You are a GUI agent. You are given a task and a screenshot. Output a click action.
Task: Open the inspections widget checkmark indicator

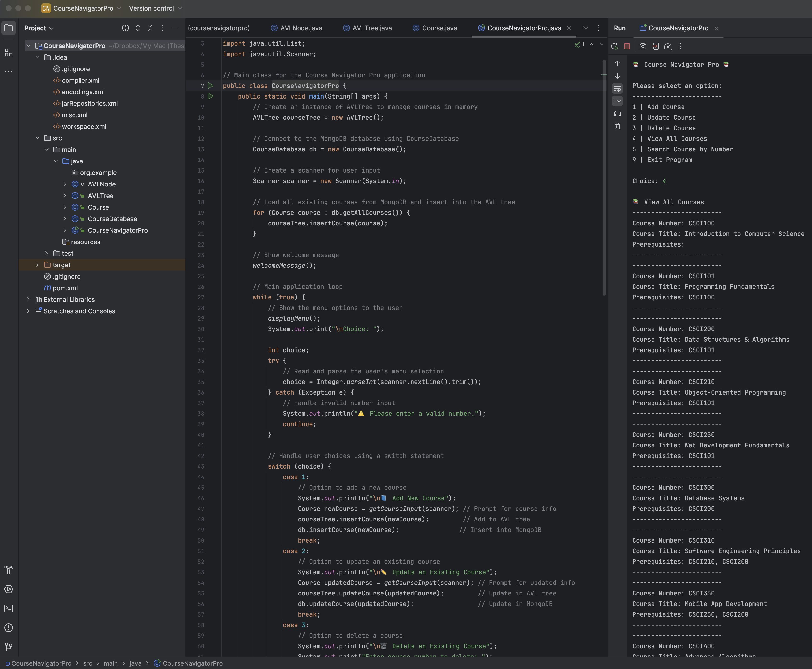tap(579, 44)
